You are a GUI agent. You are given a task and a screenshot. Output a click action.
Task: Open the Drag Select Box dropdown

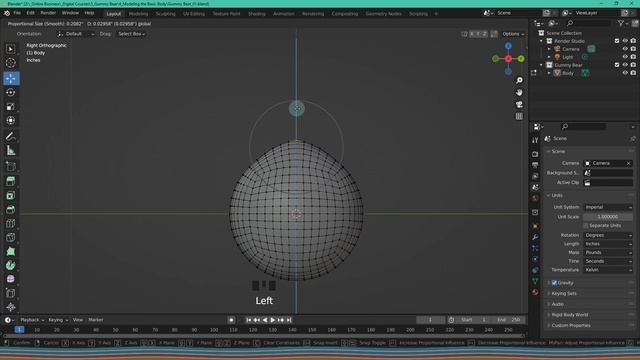[x=131, y=34]
